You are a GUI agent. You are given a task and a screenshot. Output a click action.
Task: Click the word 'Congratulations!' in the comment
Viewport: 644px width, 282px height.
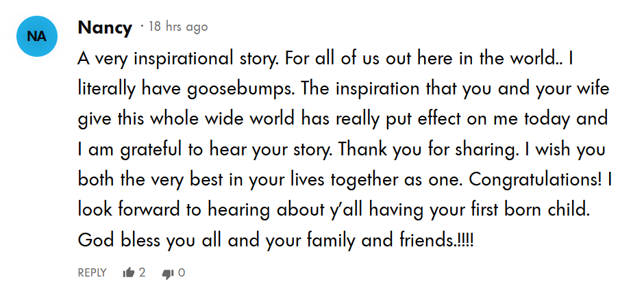tap(534, 180)
